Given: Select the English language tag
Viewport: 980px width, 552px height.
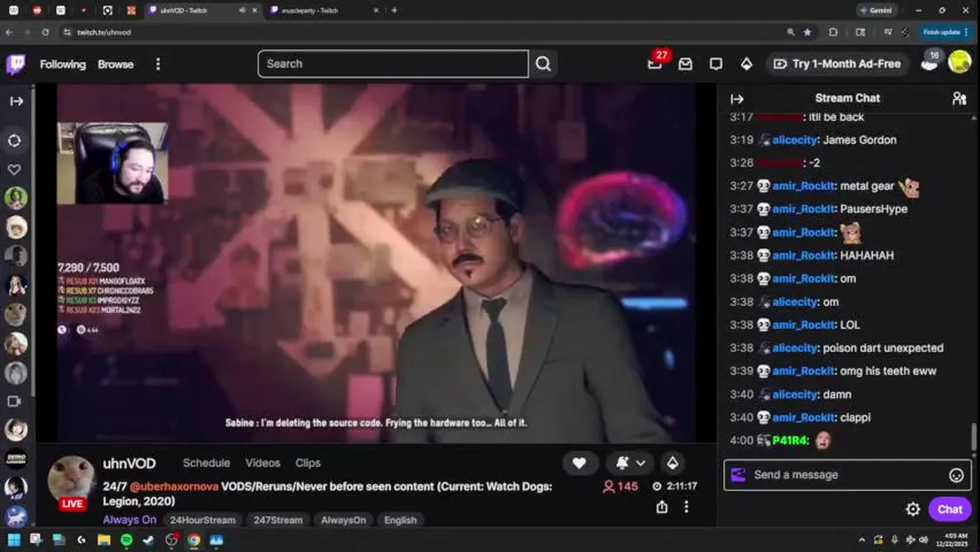Looking at the screenshot, I should (400, 520).
